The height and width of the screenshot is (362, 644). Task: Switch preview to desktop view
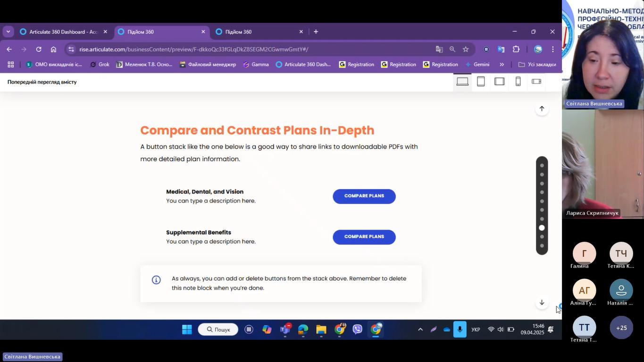pos(462,82)
